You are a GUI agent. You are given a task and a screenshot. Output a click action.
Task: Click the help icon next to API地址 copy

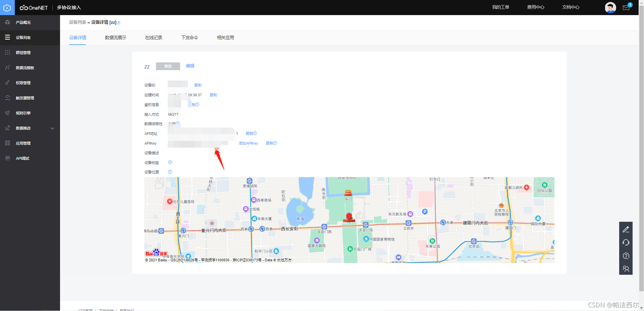(x=255, y=133)
